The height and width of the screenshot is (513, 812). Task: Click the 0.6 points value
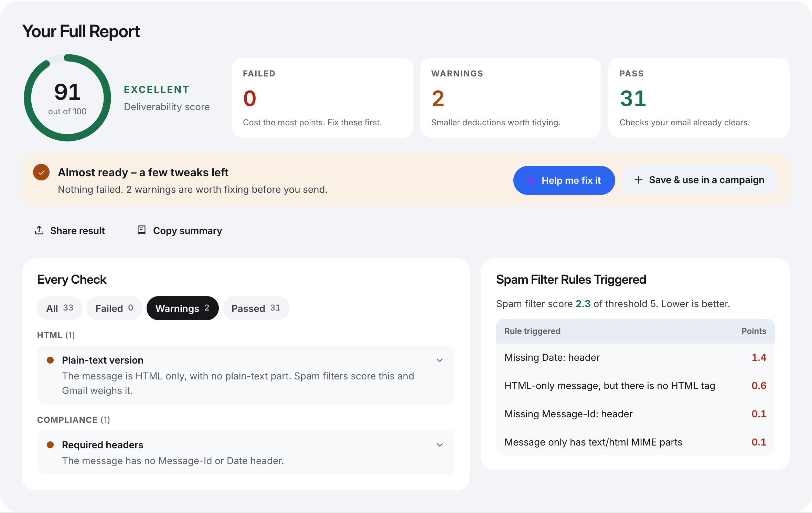(759, 386)
